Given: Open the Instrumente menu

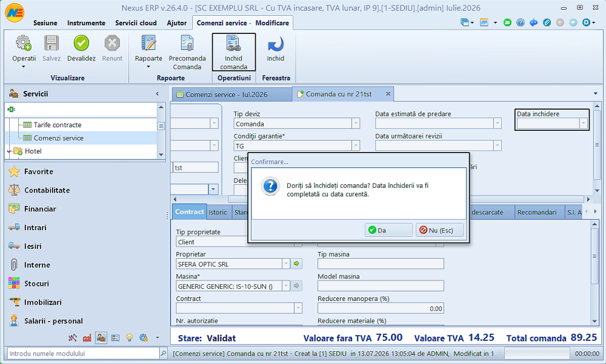Looking at the screenshot, I should tap(86, 23).
